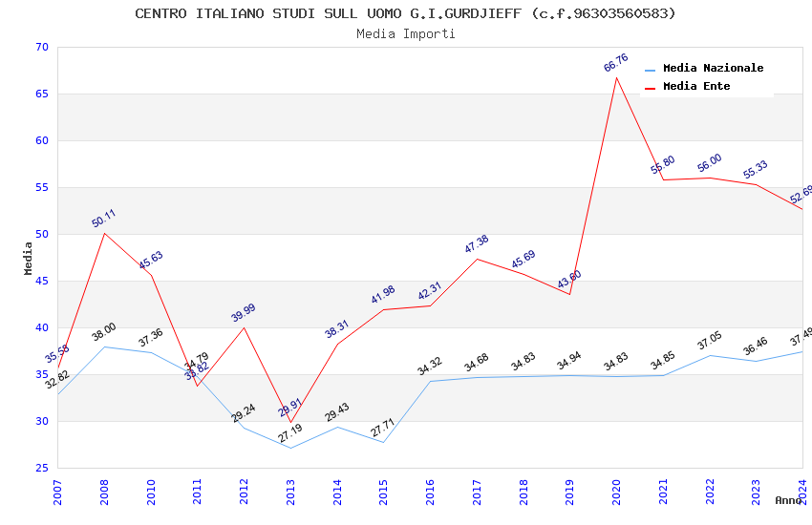
Task: Select the blue Media Nazionale legend swatch
Action: coord(650,70)
